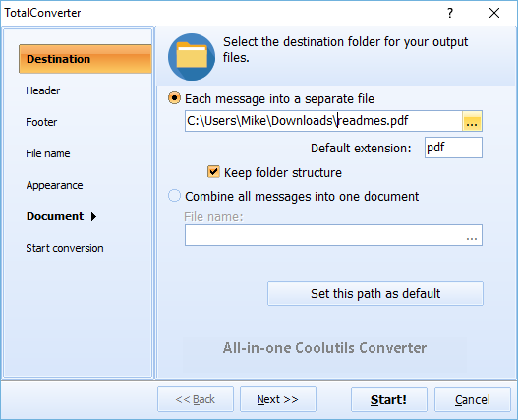
Task: Go to the File name section
Action: click(48, 153)
